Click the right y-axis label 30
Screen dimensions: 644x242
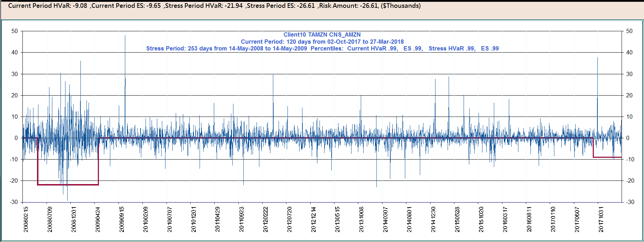coord(629,74)
